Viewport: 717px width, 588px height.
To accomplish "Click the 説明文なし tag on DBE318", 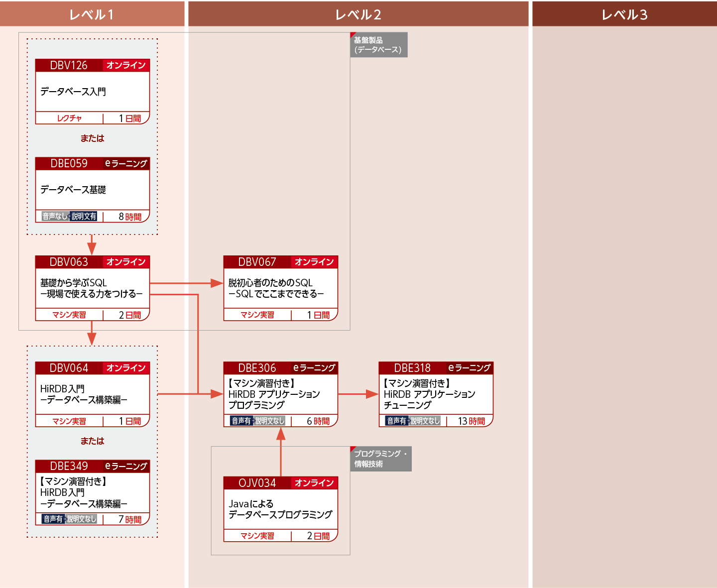I will (x=425, y=421).
